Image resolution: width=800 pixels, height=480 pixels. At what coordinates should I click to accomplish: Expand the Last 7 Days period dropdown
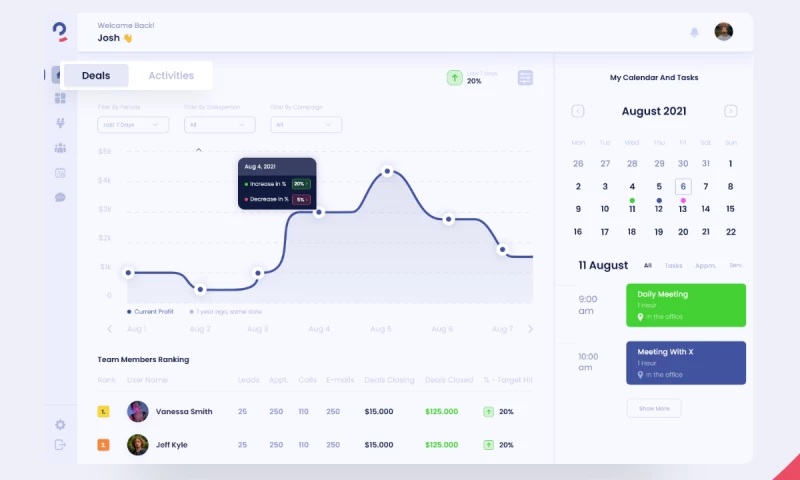click(x=133, y=125)
